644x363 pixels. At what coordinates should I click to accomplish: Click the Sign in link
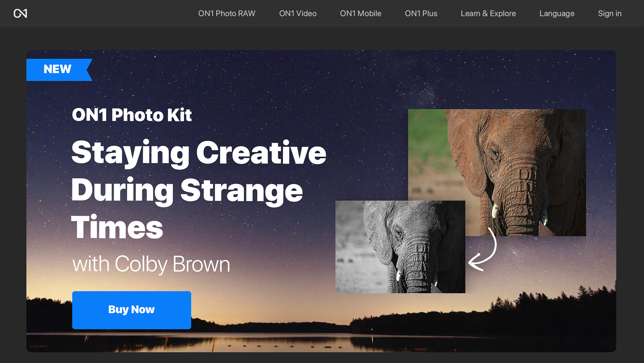(x=609, y=13)
